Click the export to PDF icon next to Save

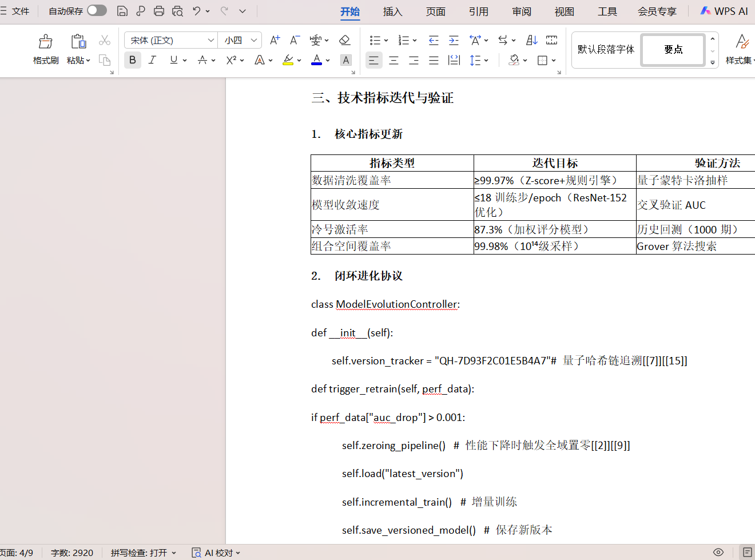coord(140,11)
